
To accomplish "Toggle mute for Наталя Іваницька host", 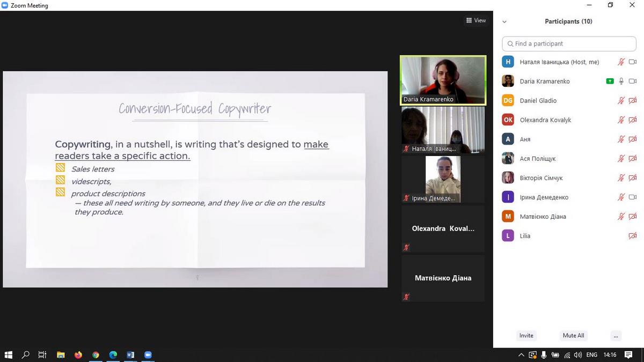I will click(621, 62).
